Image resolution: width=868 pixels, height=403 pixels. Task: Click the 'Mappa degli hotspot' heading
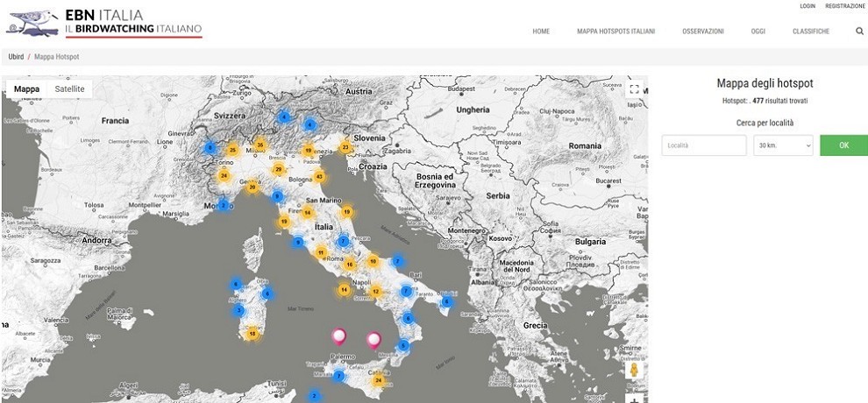[x=765, y=83]
